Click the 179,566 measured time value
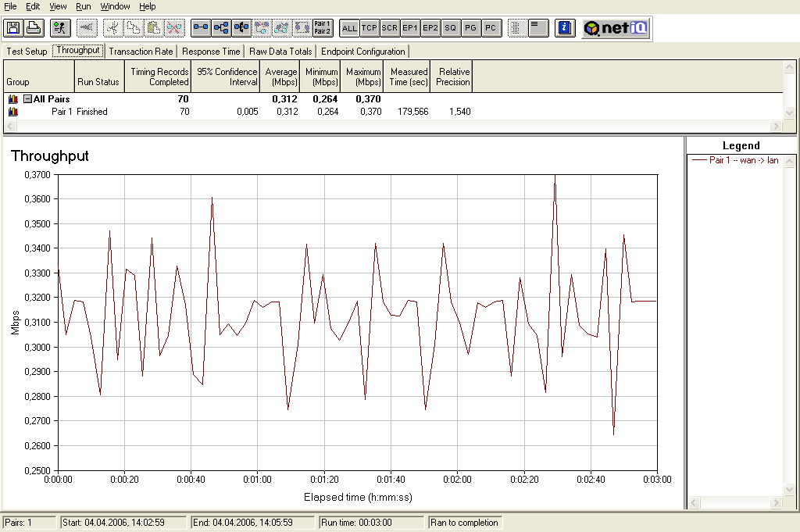The width and height of the screenshot is (800, 532). [x=412, y=112]
